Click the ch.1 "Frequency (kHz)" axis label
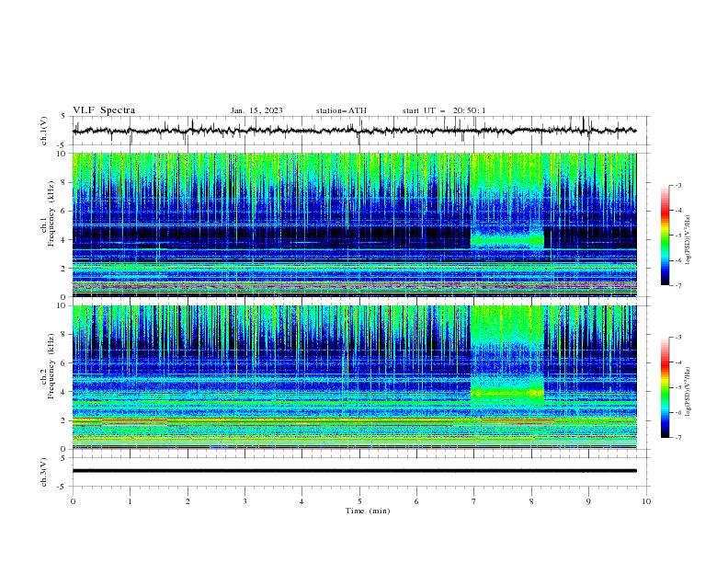This screenshot has width=728, height=563. tap(51, 212)
